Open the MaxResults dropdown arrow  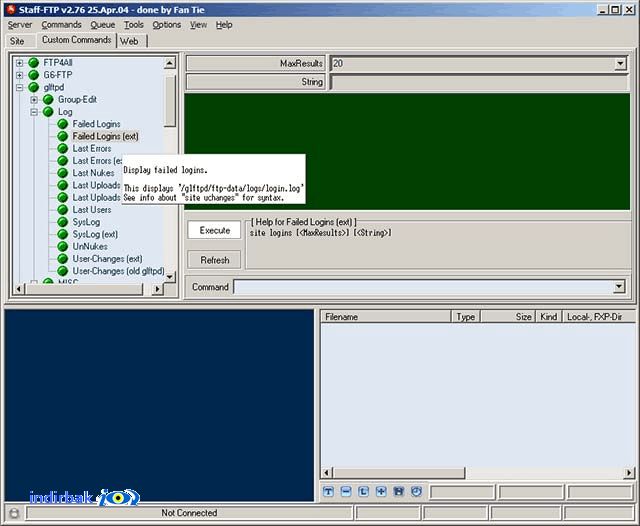(620, 63)
